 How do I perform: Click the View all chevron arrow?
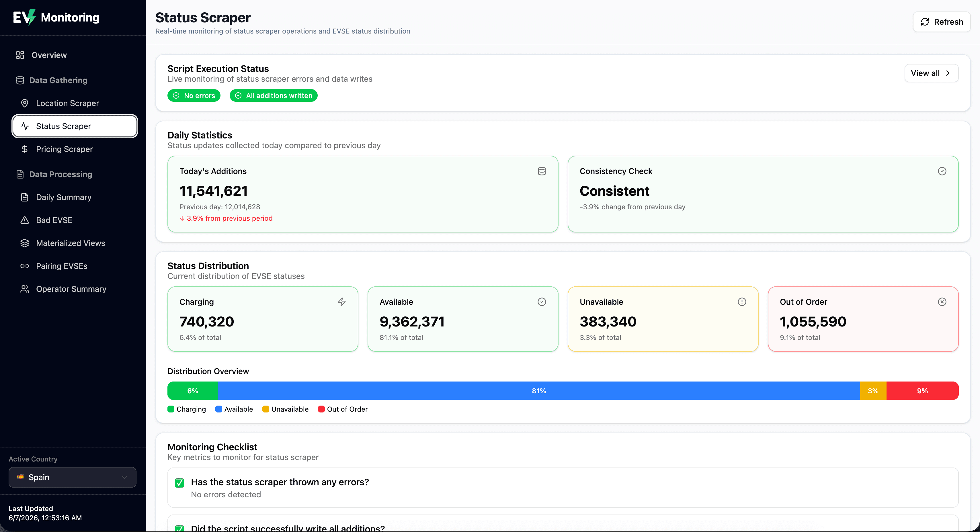(948, 73)
